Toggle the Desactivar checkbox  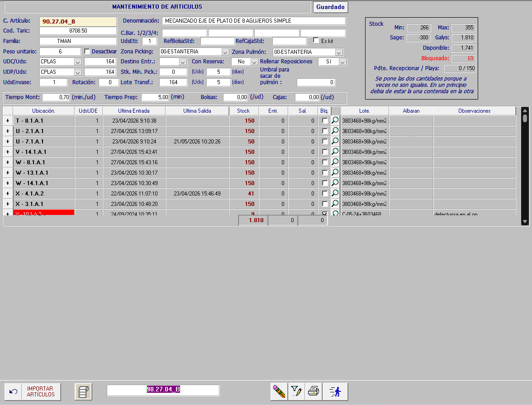[x=87, y=51]
